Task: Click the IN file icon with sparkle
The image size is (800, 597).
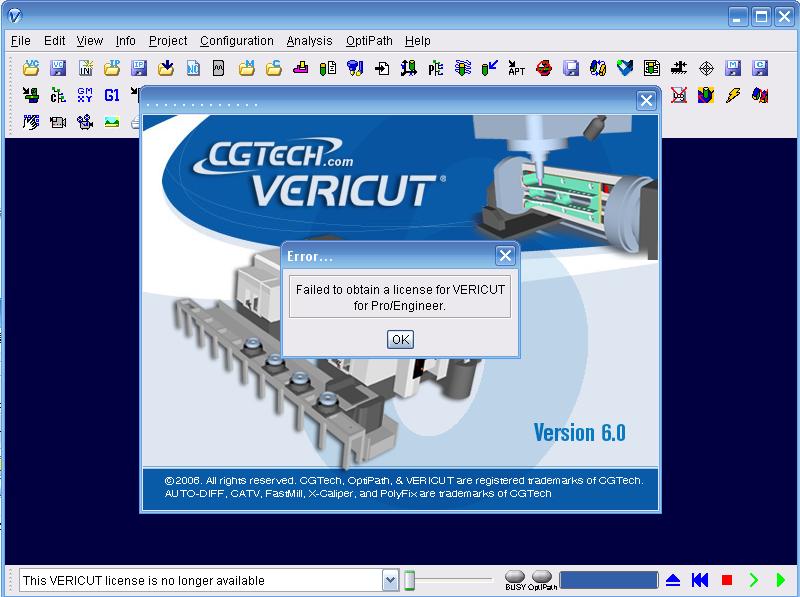Action: click(x=85, y=68)
